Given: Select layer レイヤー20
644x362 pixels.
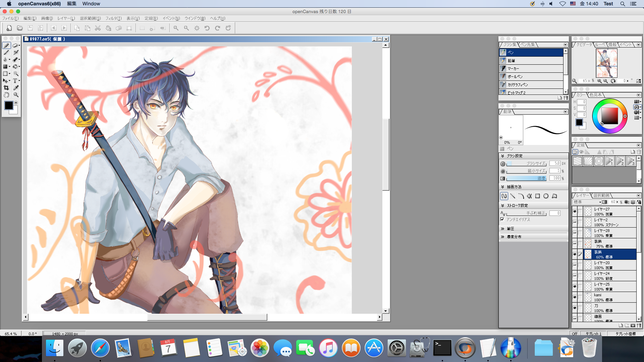Looking at the screenshot, I should click(x=610, y=265).
